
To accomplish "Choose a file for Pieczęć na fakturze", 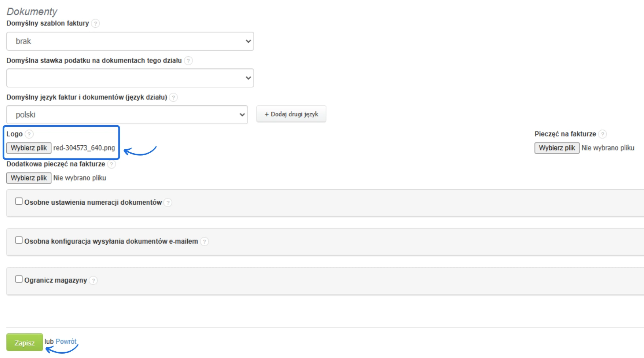I will pyautogui.click(x=557, y=148).
